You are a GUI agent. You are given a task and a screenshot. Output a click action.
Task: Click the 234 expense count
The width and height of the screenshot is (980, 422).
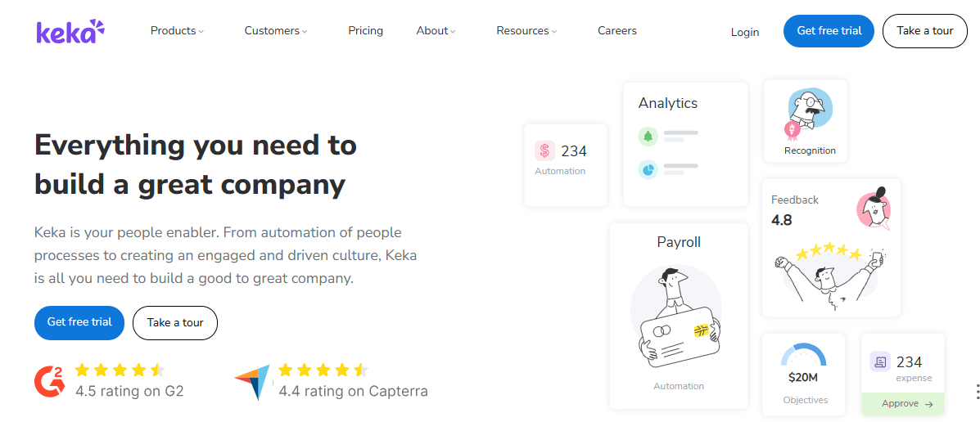[x=910, y=362]
